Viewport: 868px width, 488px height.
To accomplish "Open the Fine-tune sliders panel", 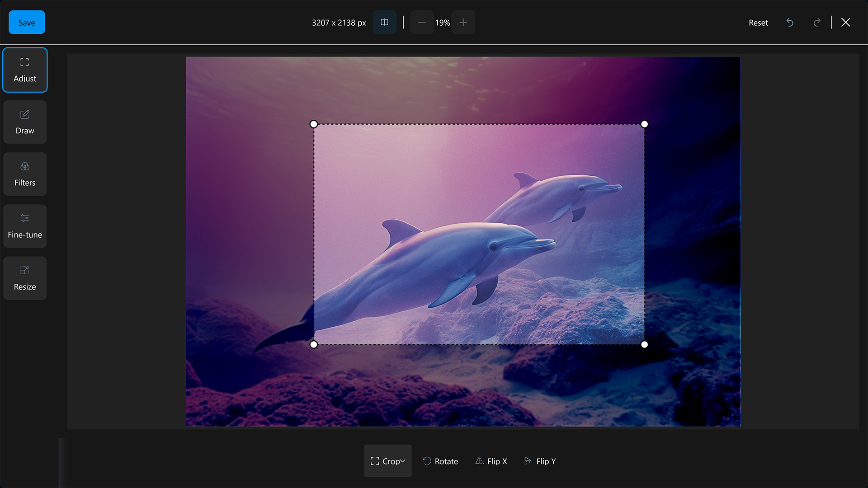I will click(25, 226).
